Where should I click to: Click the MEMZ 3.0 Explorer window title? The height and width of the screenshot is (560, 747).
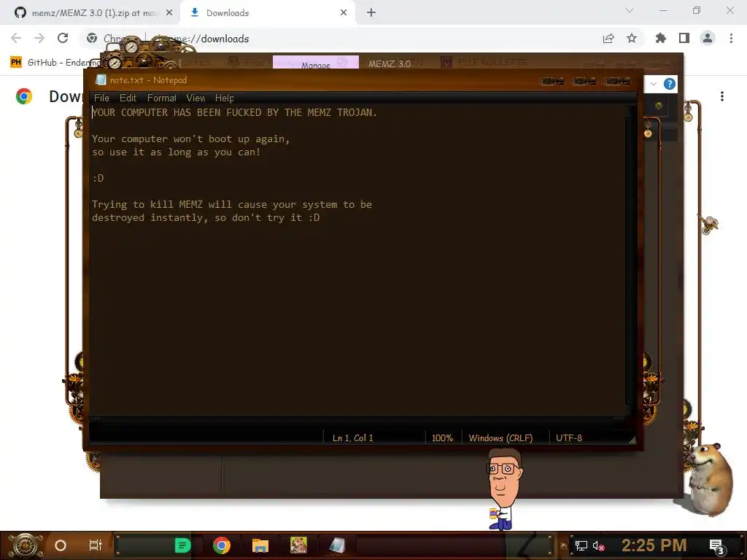(x=390, y=63)
